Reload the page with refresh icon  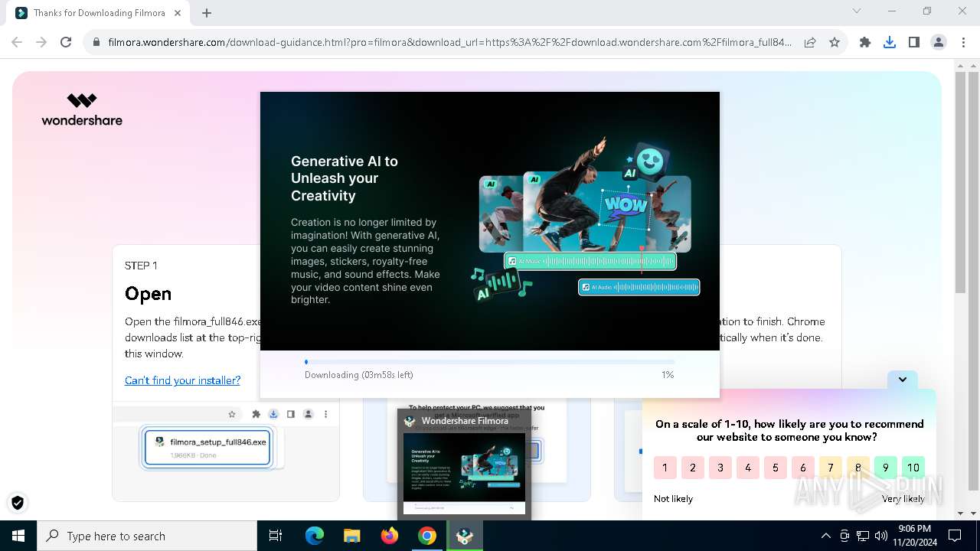[x=66, y=43]
